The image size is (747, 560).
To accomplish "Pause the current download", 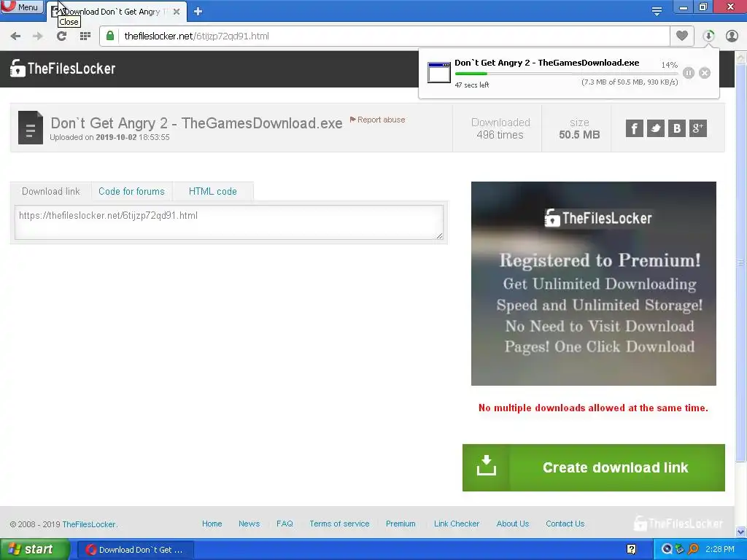I will (689, 73).
